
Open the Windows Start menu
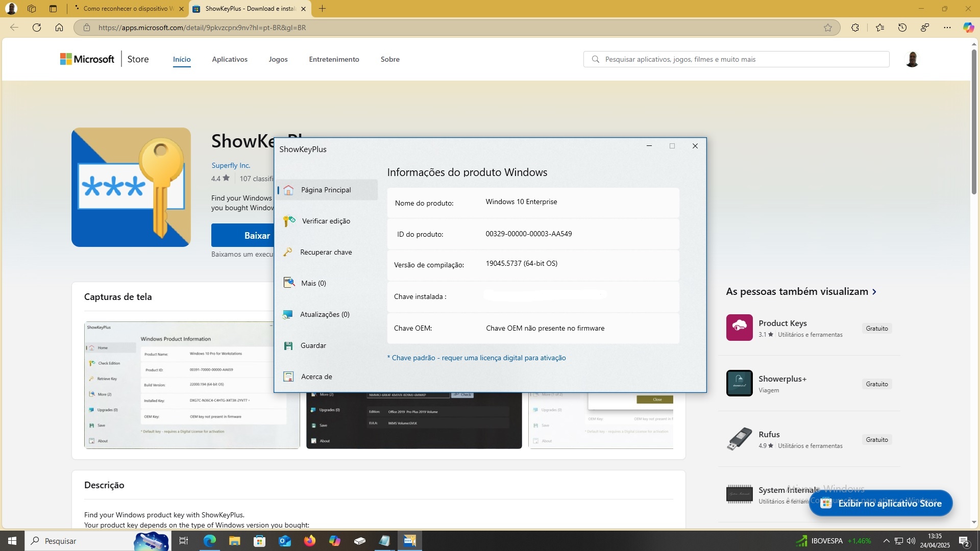[12, 541]
